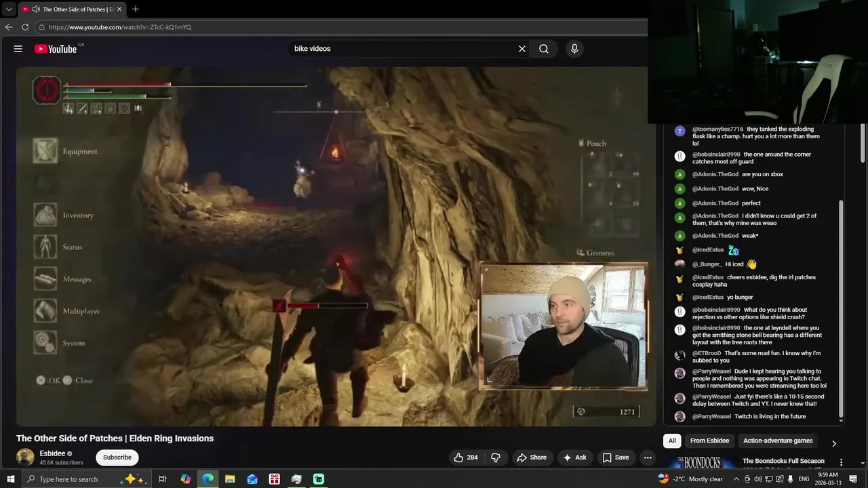Focus the browser address bar URL
Screen dimensions: 868x488
coord(120,27)
